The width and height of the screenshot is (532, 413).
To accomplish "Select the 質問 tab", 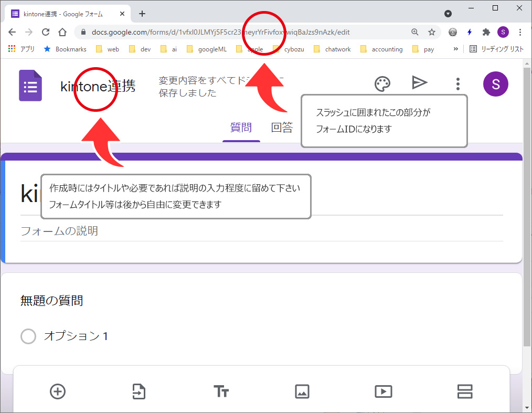I will [241, 128].
